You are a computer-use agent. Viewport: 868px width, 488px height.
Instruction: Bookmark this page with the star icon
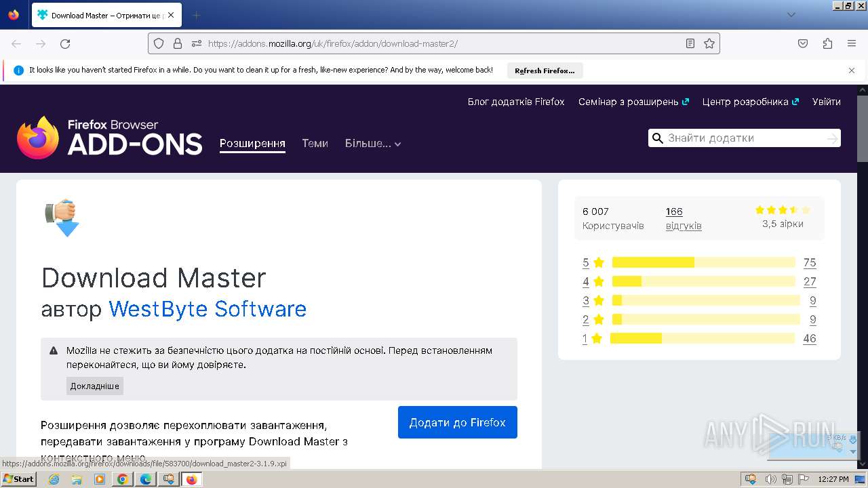pyautogui.click(x=709, y=43)
